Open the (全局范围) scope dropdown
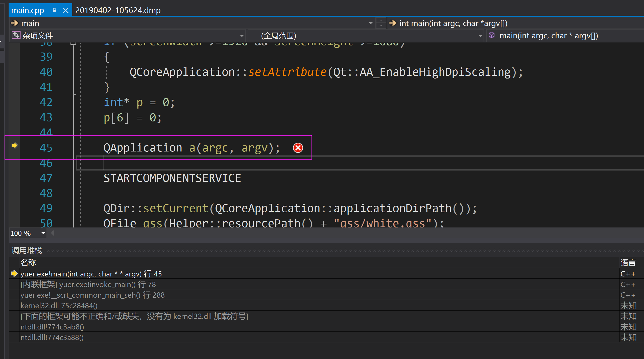The width and height of the screenshot is (644, 359). coord(480,36)
